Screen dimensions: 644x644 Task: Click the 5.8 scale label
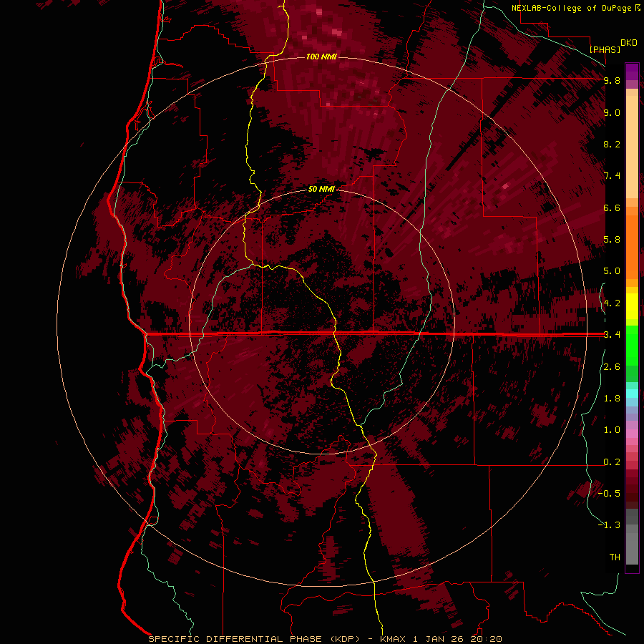pyautogui.click(x=612, y=240)
